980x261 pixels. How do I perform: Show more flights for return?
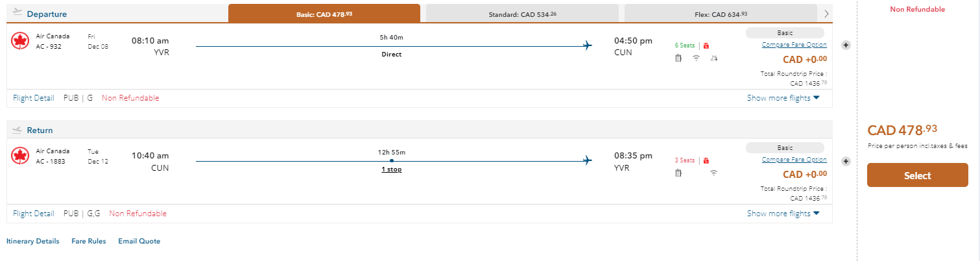tap(783, 213)
